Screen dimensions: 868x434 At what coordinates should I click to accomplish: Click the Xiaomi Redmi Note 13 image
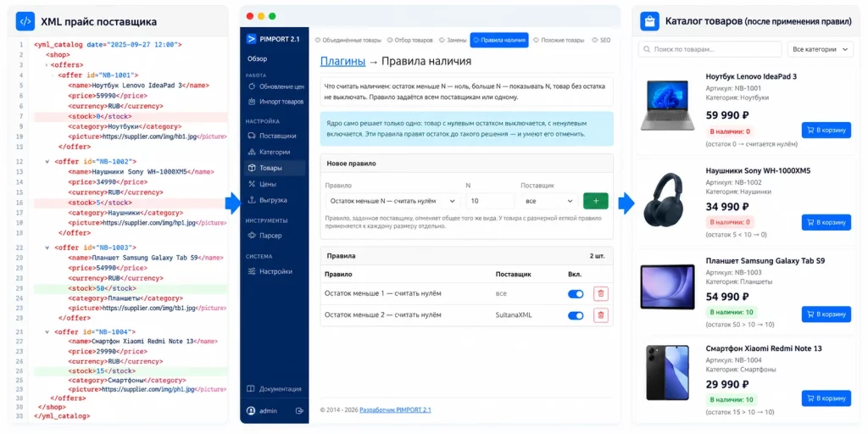(x=668, y=373)
